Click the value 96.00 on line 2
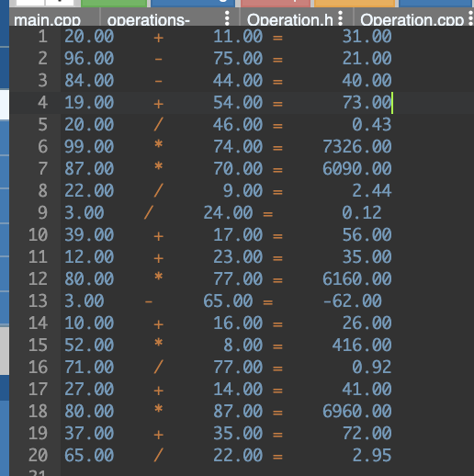The image size is (474, 476). coord(89,59)
